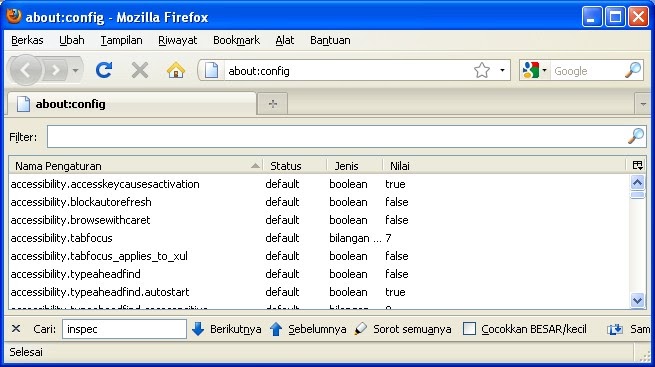Bookmark this page with the star icon
The width and height of the screenshot is (655, 367).
[482, 70]
